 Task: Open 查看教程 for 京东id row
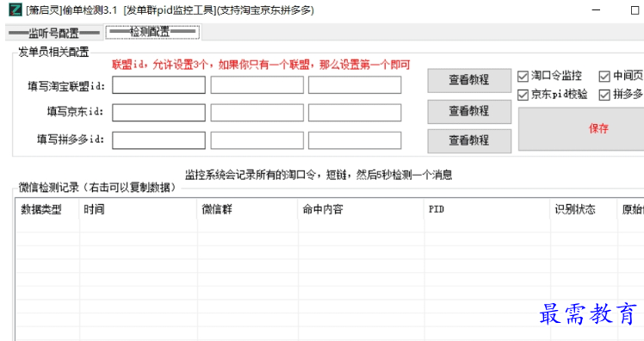tap(469, 111)
